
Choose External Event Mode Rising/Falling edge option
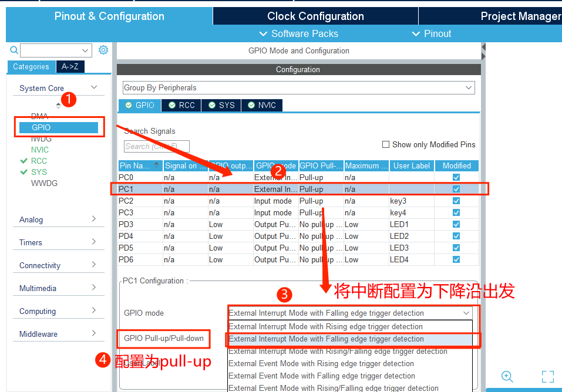click(350, 388)
